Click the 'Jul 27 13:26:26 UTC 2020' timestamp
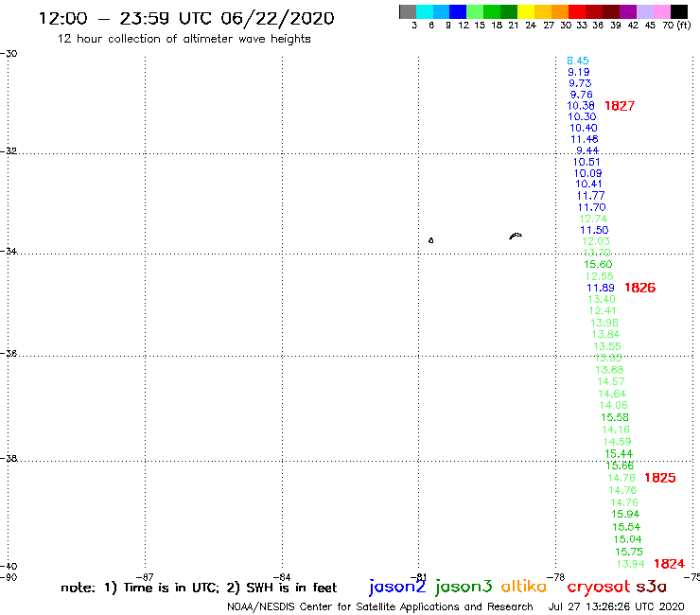The height and width of the screenshot is (615, 700). point(616,607)
